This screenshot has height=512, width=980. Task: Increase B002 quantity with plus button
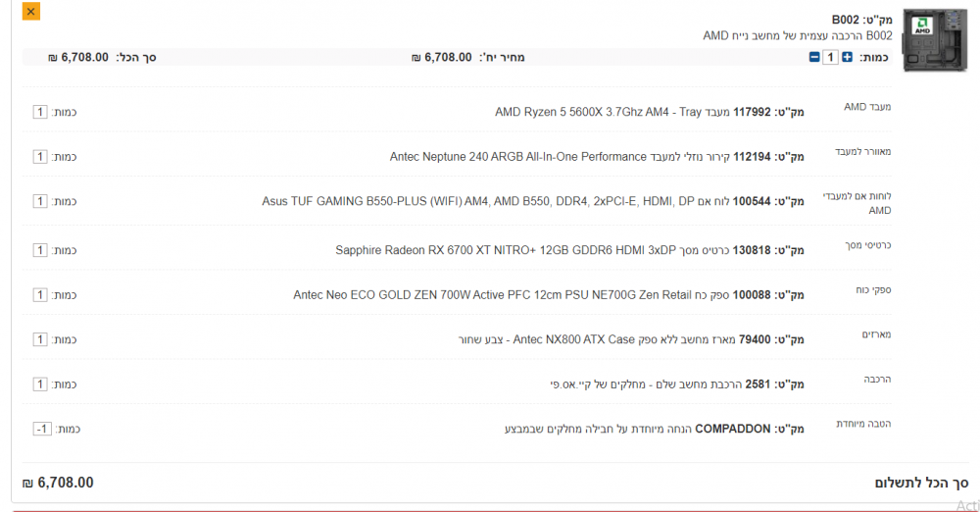click(847, 57)
